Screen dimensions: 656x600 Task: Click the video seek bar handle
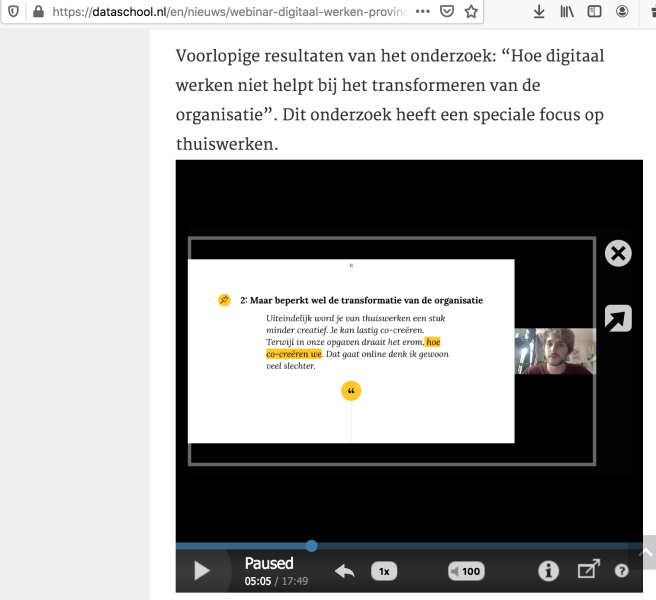(x=312, y=546)
